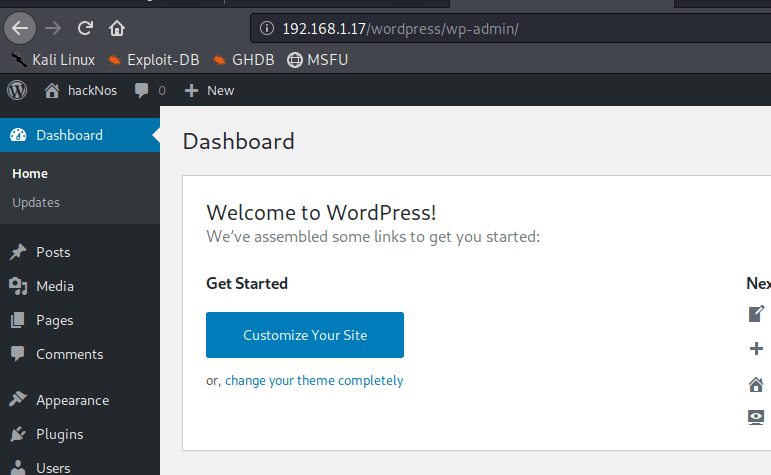Viewport: 771px width, 475px height.
Task: Open Comments in the sidebar
Action: tap(80, 355)
